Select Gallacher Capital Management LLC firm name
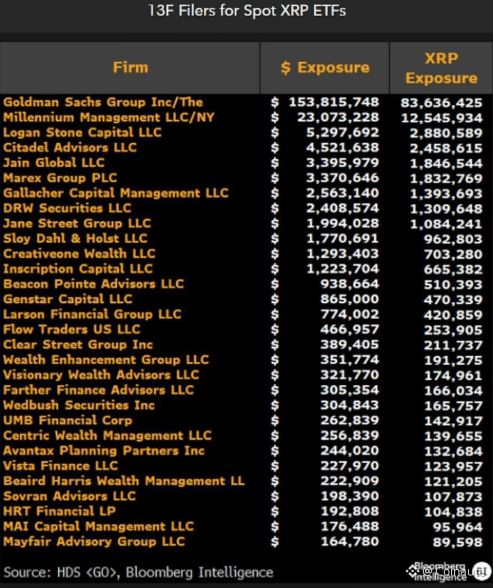The width and height of the screenshot is (493, 588). click(116, 193)
